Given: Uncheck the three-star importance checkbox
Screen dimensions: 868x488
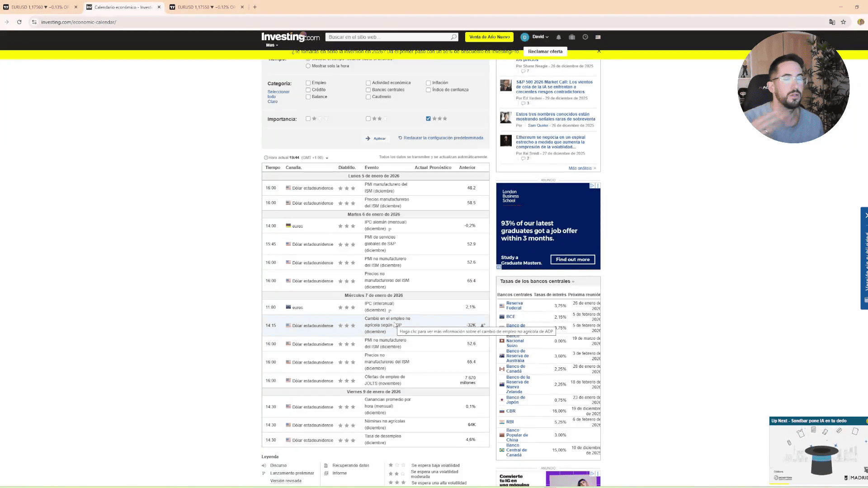Looking at the screenshot, I should tap(428, 118).
